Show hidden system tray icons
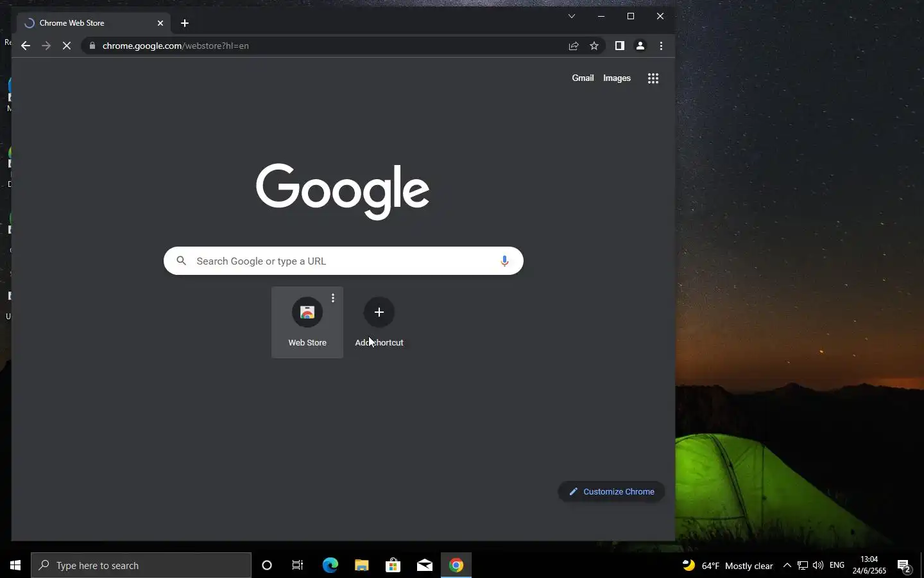This screenshot has height=578, width=924. (787, 566)
